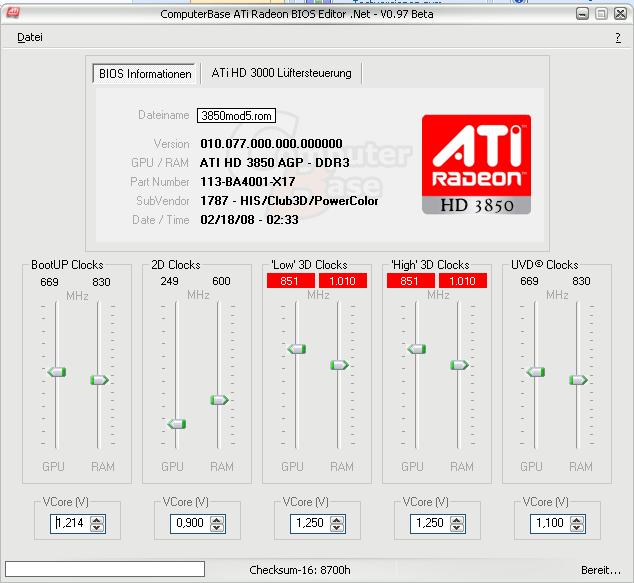Click the 'Low' 3D Clocks GPU slider handle

(x=297, y=349)
